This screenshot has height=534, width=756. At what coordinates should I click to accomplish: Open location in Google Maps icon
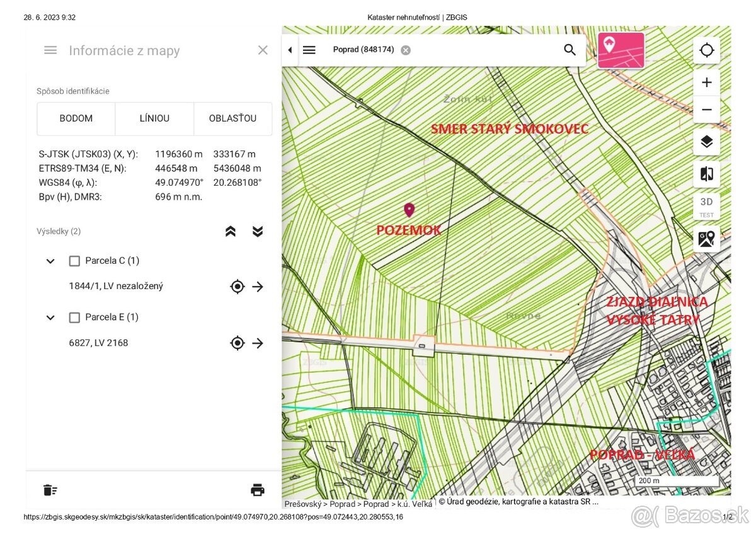(706, 239)
